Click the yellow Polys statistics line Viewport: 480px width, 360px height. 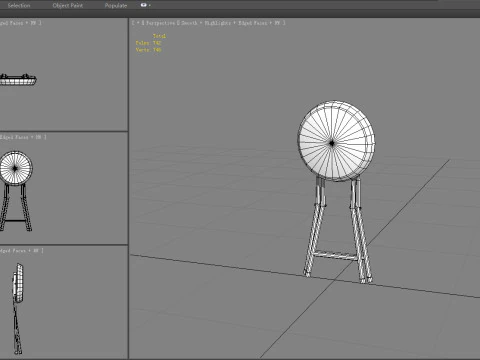(149, 43)
